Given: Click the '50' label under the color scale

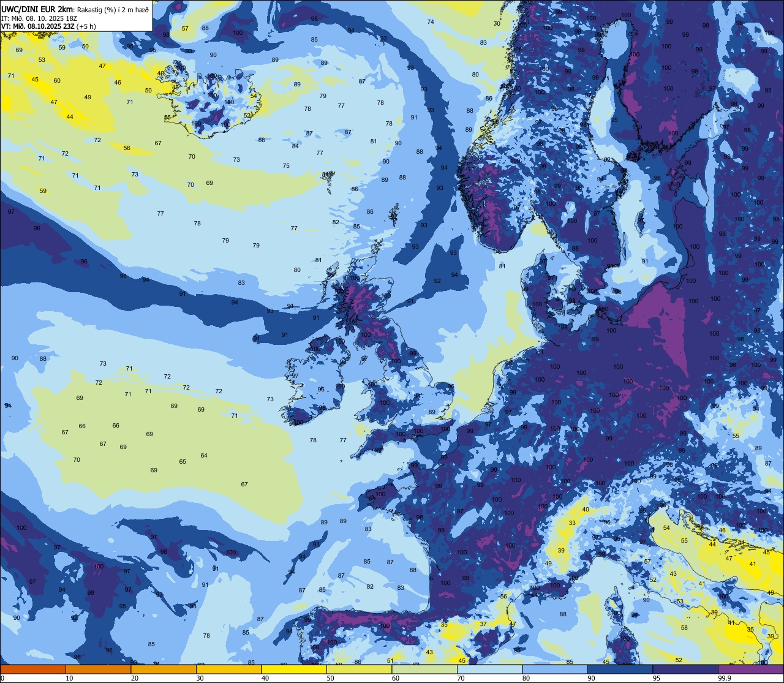Looking at the screenshot, I should 330,678.
